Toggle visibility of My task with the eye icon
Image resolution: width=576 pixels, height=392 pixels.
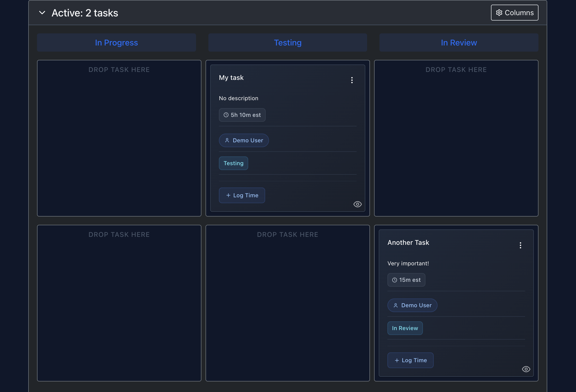(x=358, y=204)
